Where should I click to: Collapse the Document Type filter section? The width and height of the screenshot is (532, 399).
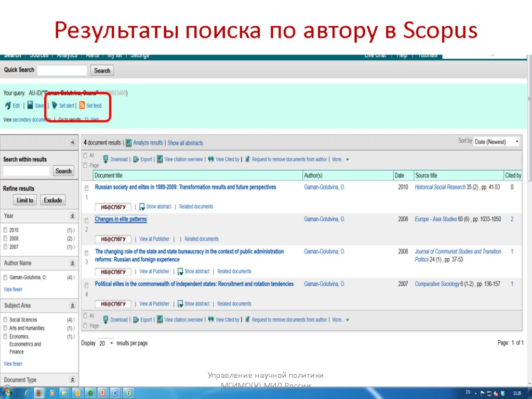72,380
